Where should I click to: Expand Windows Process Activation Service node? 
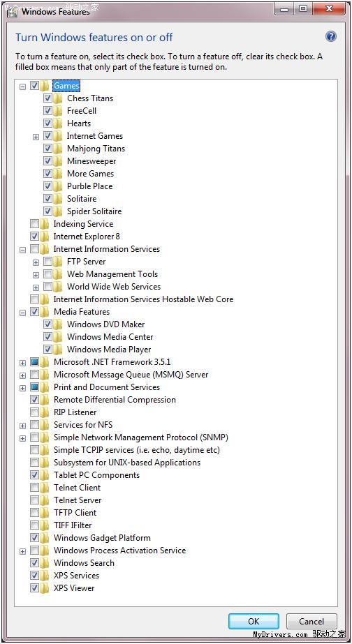tap(22, 551)
